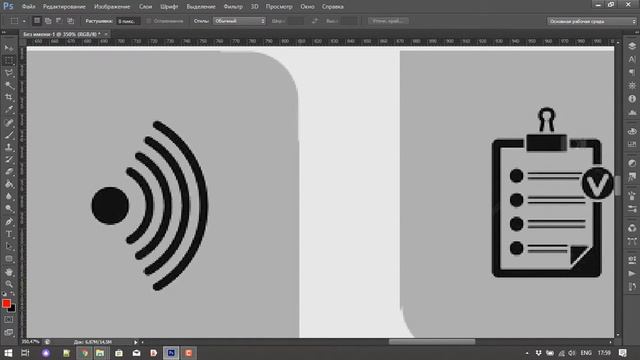Expand the tools panel double-arrow
640x360 pixels.
(x=4, y=32)
